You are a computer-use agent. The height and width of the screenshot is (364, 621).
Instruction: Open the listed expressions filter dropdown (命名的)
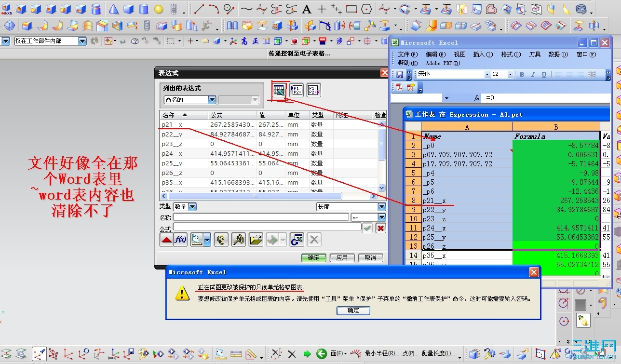[x=212, y=100]
